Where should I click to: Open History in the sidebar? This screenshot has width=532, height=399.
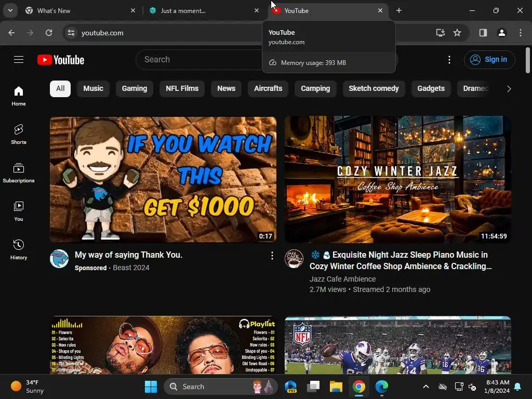pos(19,250)
